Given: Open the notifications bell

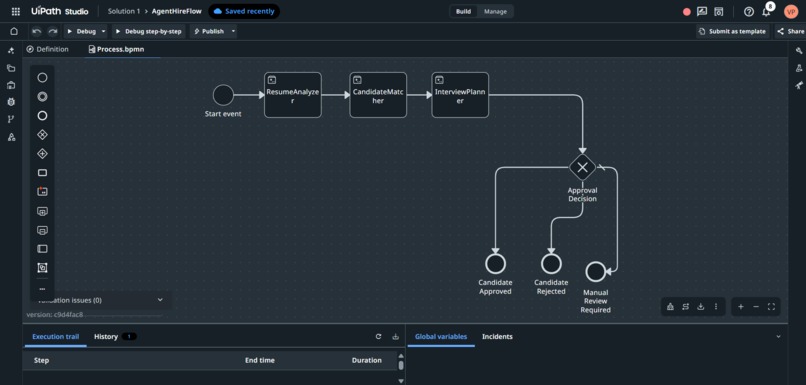Looking at the screenshot, I should (766, 12).
